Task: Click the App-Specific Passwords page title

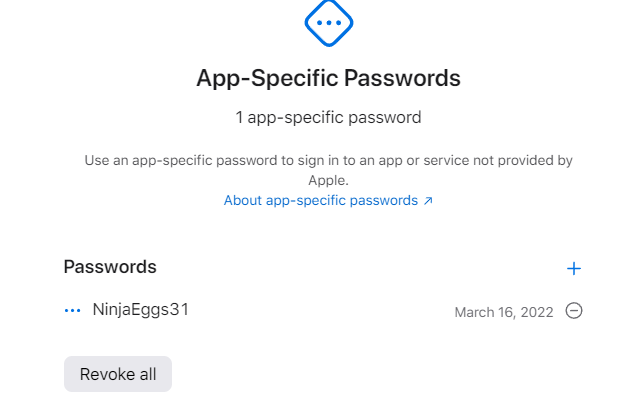Action: pyautogui.click(x=328, y=78)
